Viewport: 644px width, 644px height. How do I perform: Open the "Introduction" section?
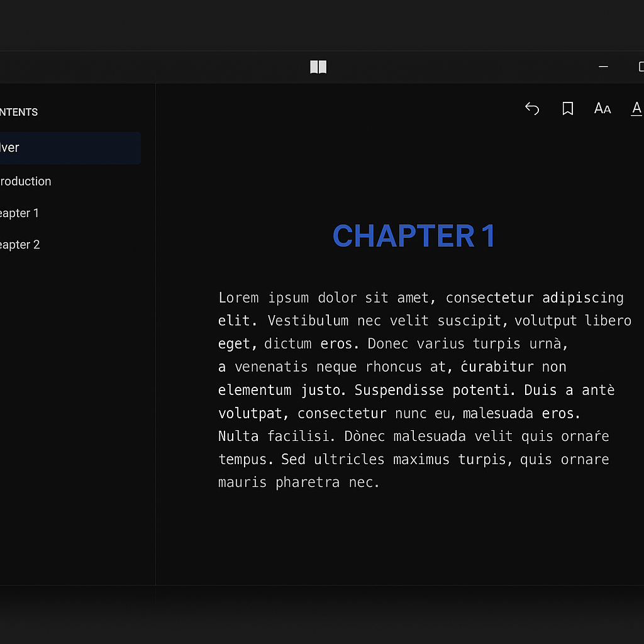(x=25, y=181)
